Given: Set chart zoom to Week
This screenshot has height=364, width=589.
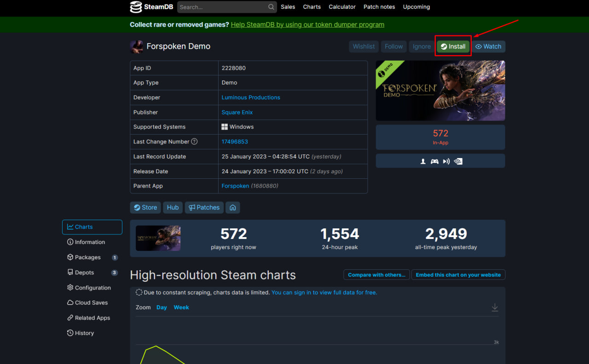Looking at the screenshot, I should point(181,307).
